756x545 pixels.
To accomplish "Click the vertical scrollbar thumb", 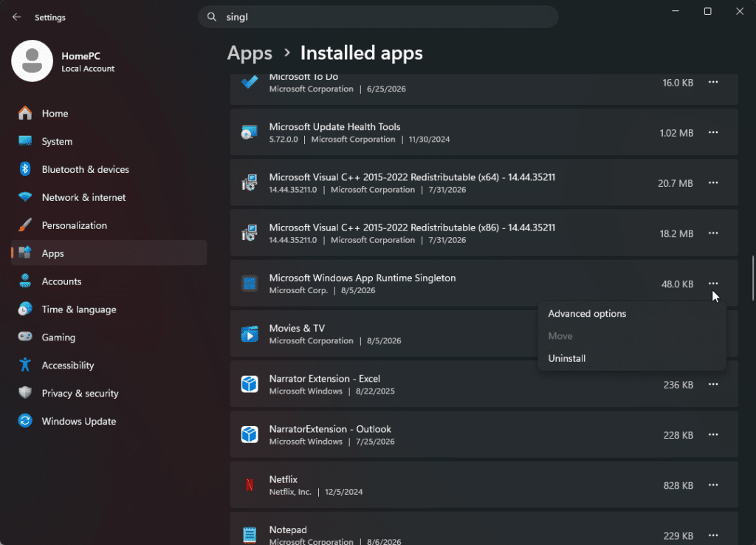I will [752, 278].
